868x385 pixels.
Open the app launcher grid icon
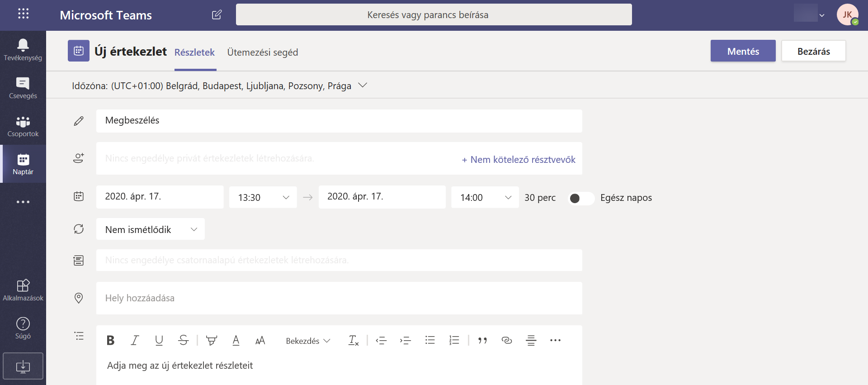[23, 14]
